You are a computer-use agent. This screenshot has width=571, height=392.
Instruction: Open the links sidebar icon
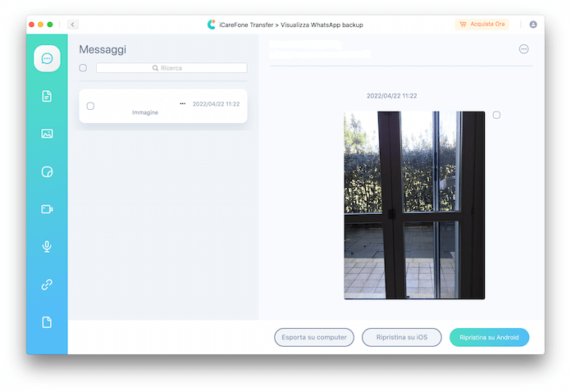(47, 285)
